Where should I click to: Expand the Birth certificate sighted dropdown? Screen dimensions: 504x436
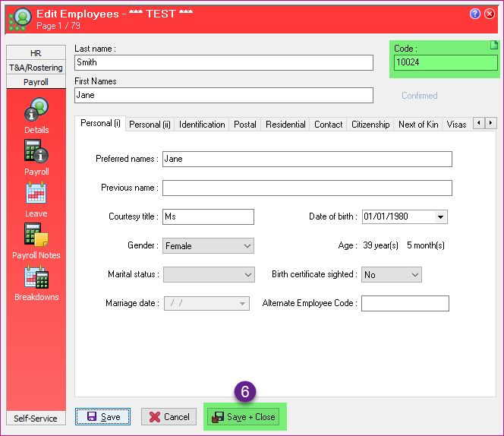click(414, 274)
